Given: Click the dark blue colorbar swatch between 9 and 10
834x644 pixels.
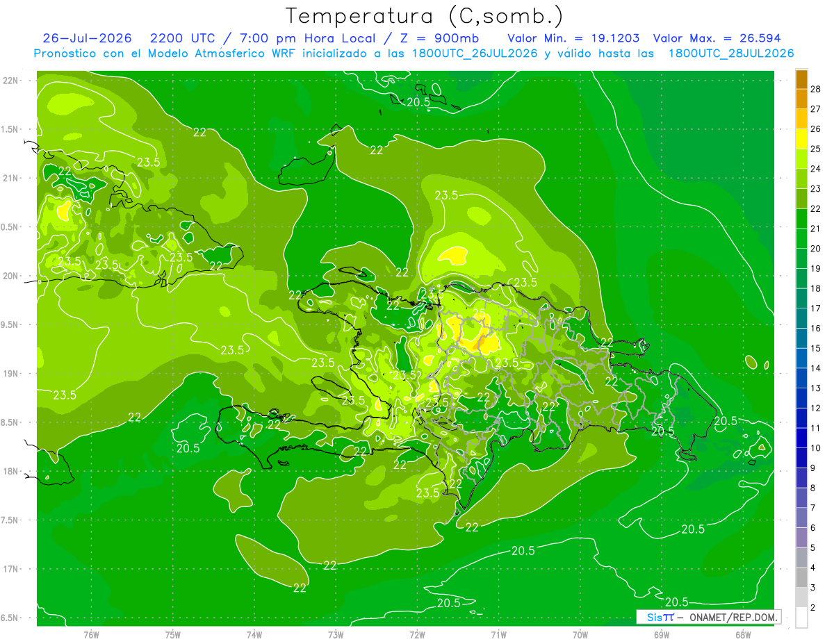Looking at the screenshot, I should 801,458.
